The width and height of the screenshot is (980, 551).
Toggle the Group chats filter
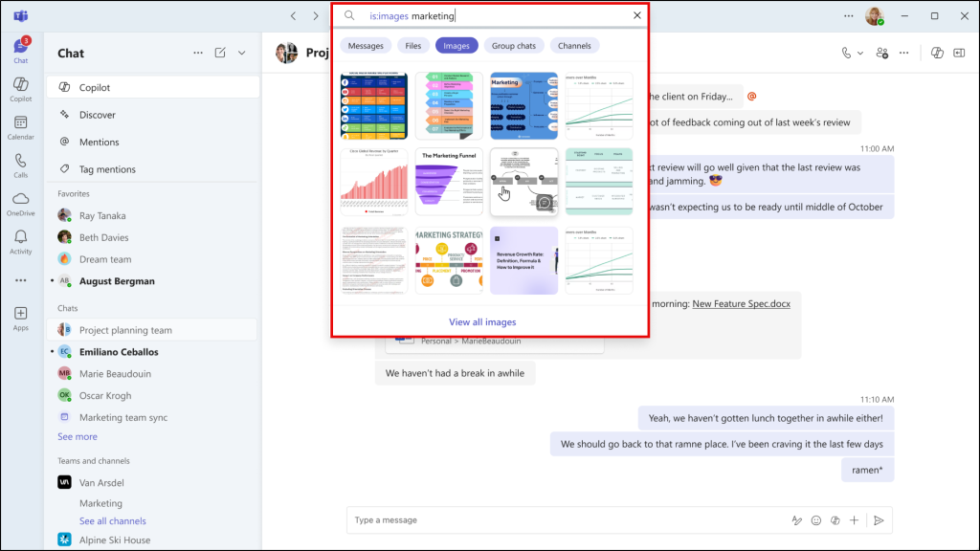coord(514,45)
